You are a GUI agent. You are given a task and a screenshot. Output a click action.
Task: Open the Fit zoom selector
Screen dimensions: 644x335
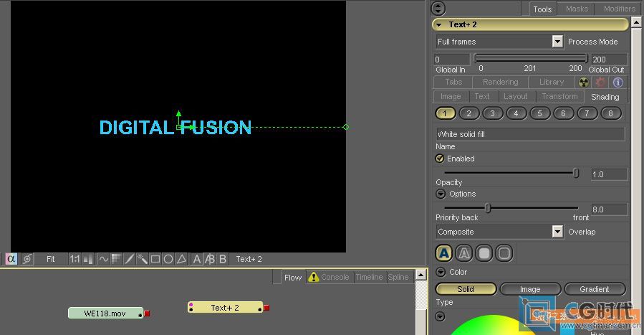pyautogui.click(x=51, y=259)
